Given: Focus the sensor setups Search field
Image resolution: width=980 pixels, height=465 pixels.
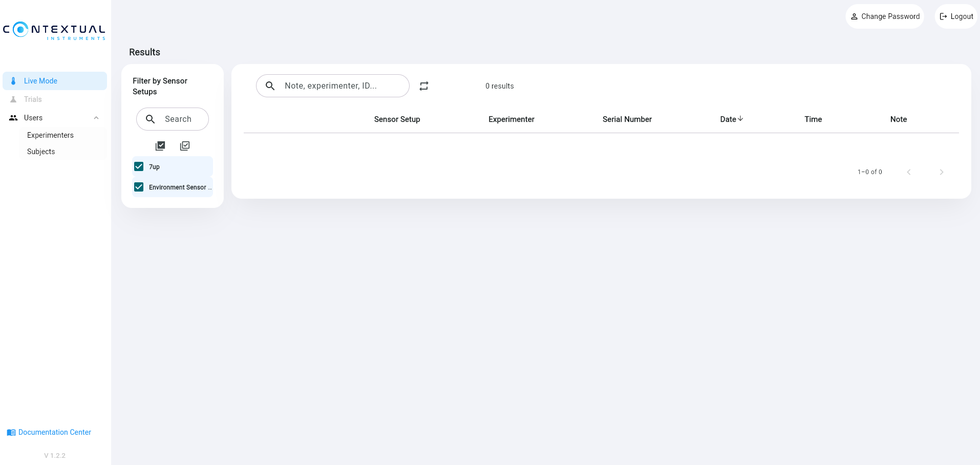Looking at the screenshot, I should (178, 119).
